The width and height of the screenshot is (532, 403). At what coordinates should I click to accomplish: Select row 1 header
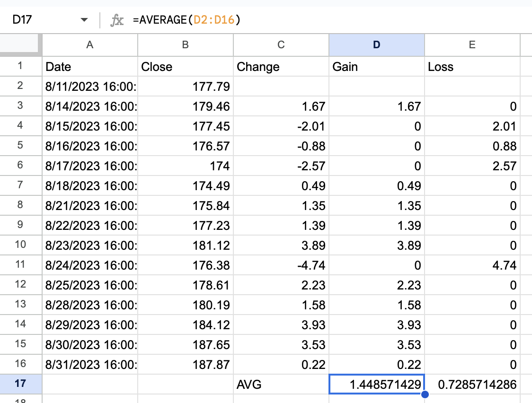click(x=21, y=66)
